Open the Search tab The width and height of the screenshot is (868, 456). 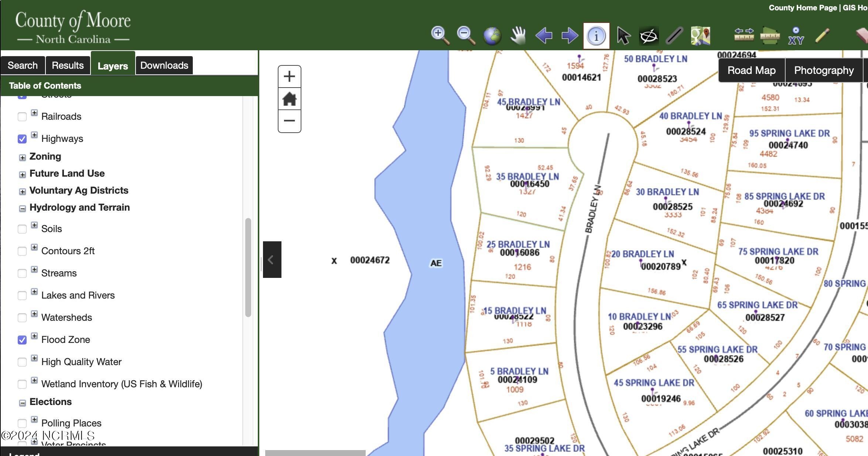pyautogui.click(x=23, y=65)
